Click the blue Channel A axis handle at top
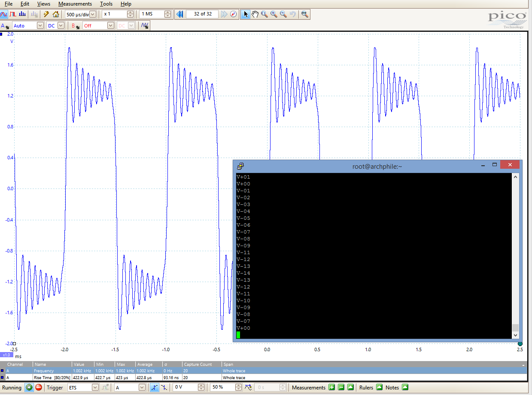 [x=2, y=33]
